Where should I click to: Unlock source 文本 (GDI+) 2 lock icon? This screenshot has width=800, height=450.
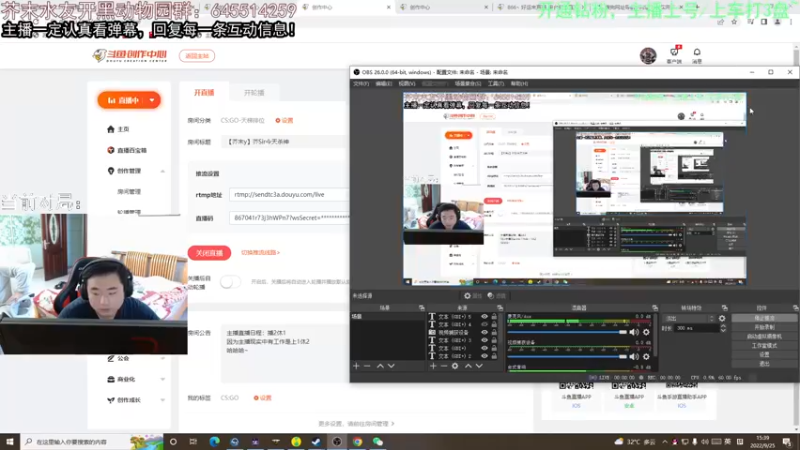494,356
